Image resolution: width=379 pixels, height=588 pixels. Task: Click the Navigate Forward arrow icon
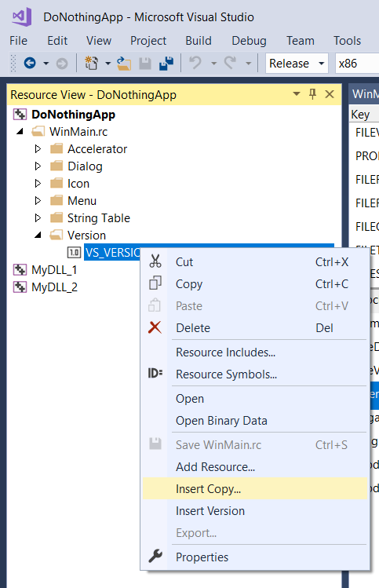point(62,64)
